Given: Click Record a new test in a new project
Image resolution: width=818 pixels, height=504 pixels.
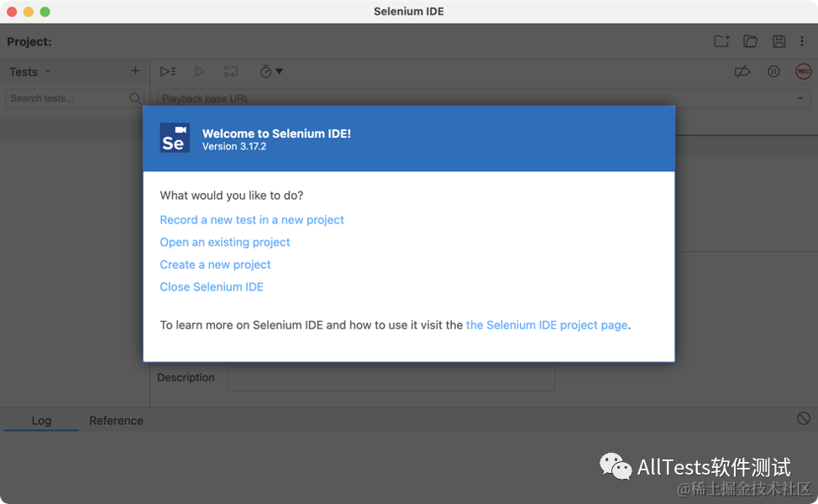Looking at the screenshot, I should click(x=252, y=219).
